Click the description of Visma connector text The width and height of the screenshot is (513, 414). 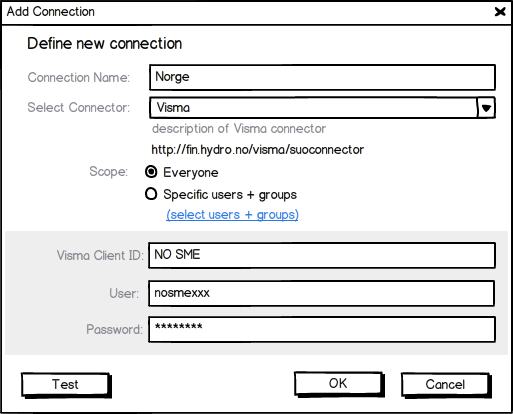point(239,129)
